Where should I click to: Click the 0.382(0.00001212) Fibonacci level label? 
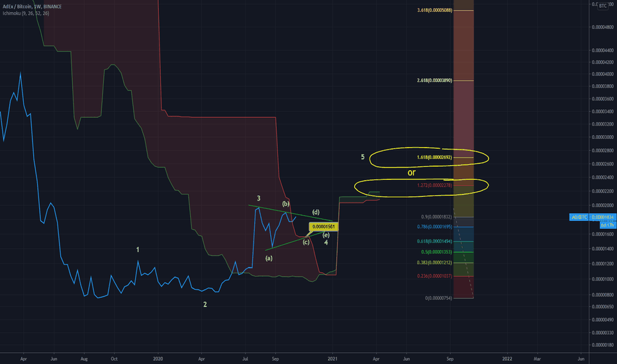click(x=435, y=263)
